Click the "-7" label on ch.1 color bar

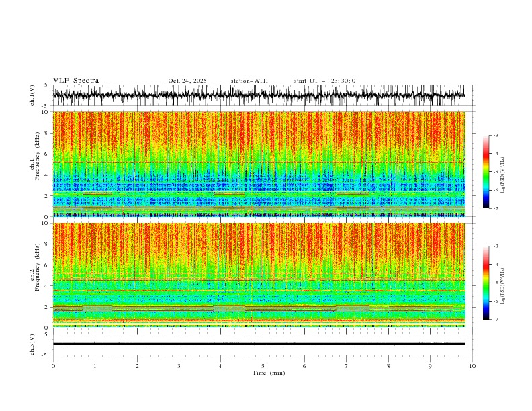(496, 209)
